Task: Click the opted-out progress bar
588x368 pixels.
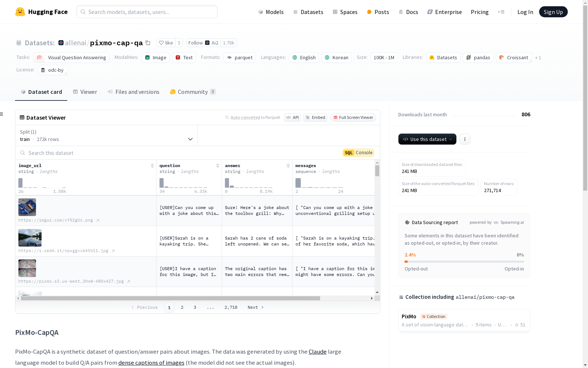Action: coord(464,262)
